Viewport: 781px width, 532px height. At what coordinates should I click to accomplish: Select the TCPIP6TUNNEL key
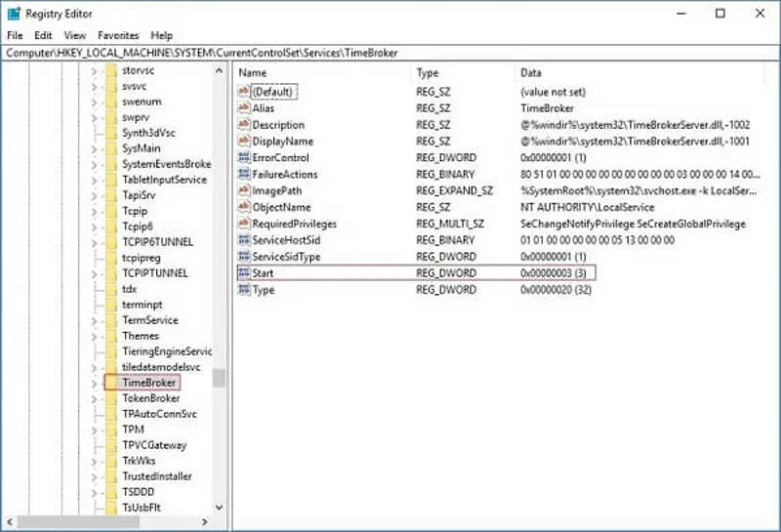pyautogui.click(x=157, y=242)
